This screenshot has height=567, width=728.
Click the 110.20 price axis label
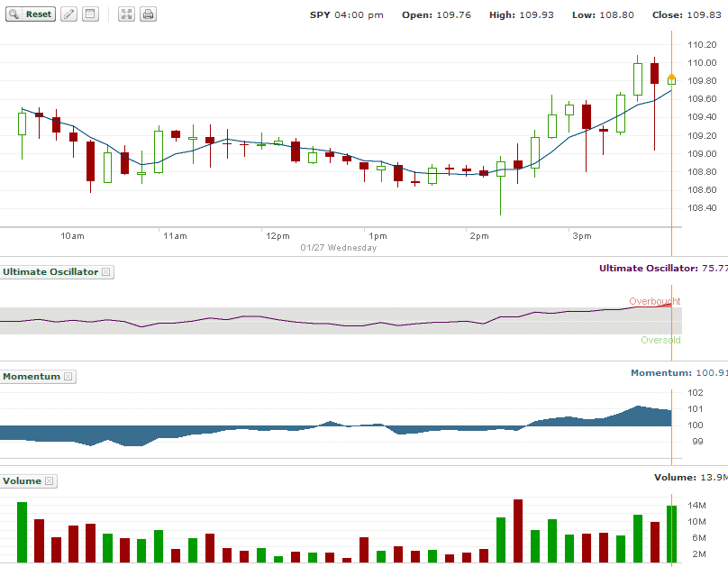tap(702, 44)
